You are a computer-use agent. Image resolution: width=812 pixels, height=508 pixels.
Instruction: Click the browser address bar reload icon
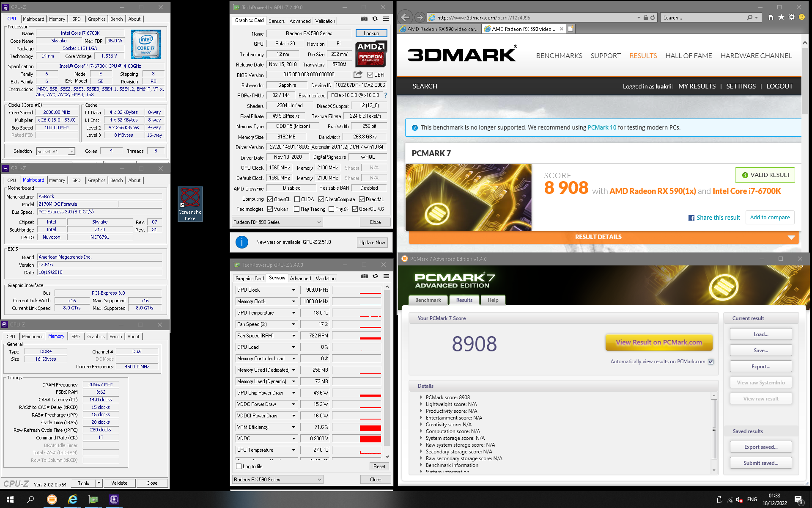pyautogui.click(x=653, y=17)
